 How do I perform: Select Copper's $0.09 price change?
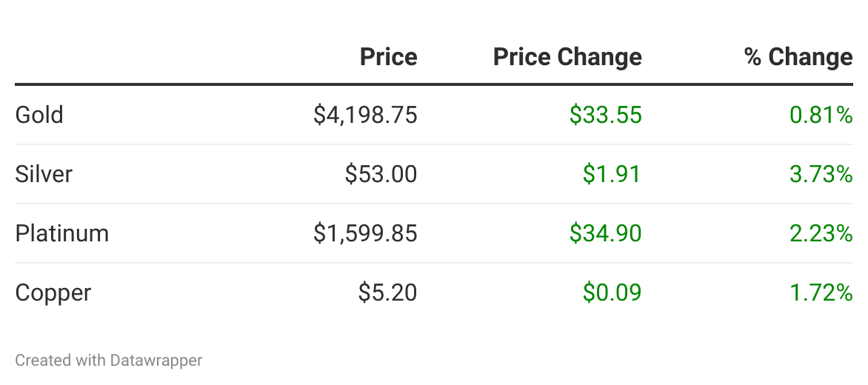tap(612, 292)
